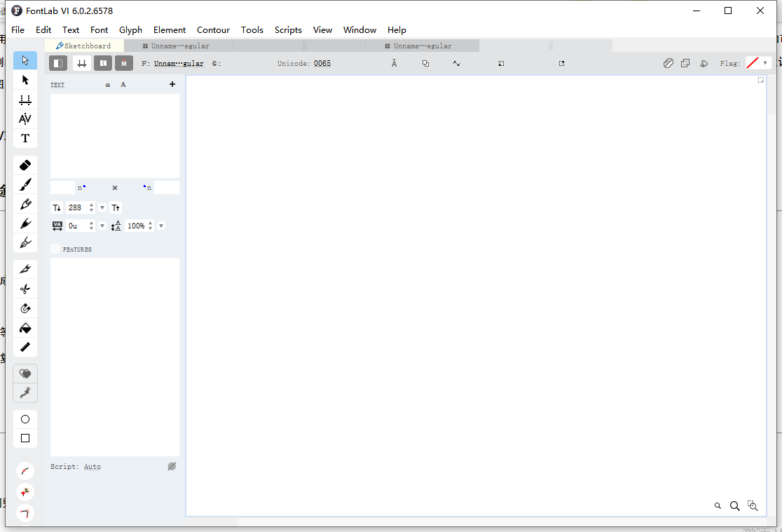Switch to the Sketchboard tab
This screenshot has width=782, height=532.
click(84, 46)
